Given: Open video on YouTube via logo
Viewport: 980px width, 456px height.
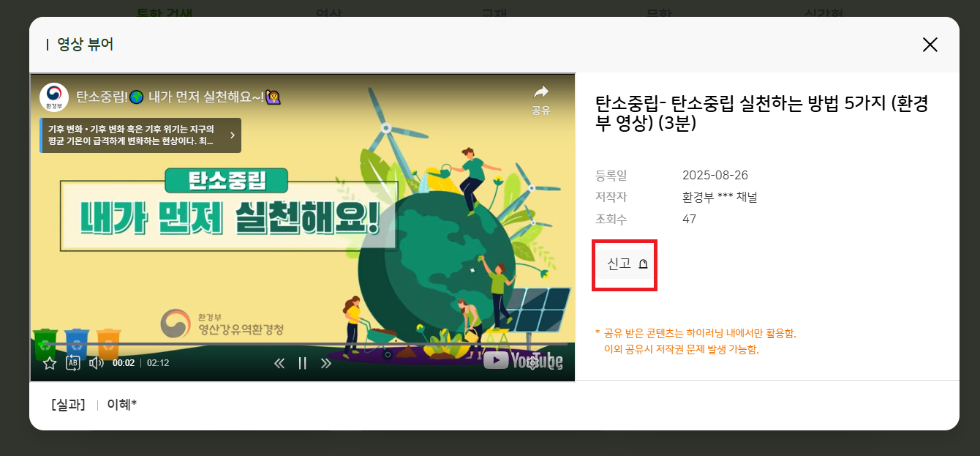Looking at the screenshot, I should click(x=523, y=360).
